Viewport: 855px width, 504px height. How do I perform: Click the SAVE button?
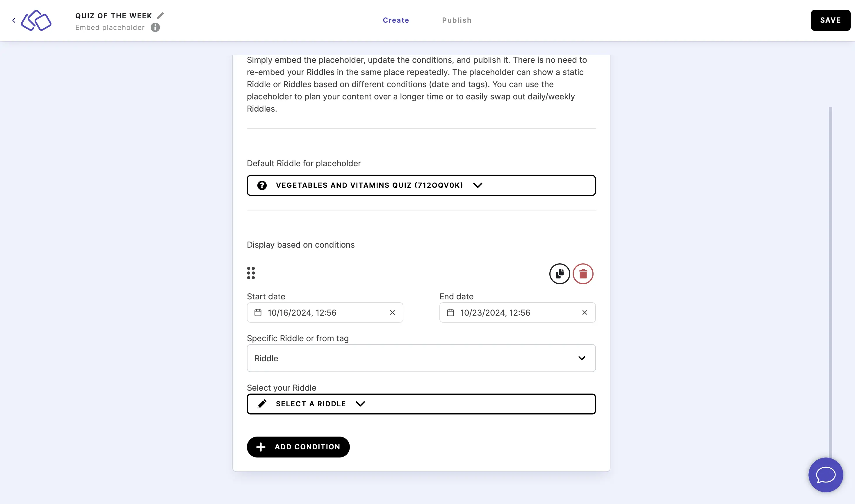click(x=830, y=20)
